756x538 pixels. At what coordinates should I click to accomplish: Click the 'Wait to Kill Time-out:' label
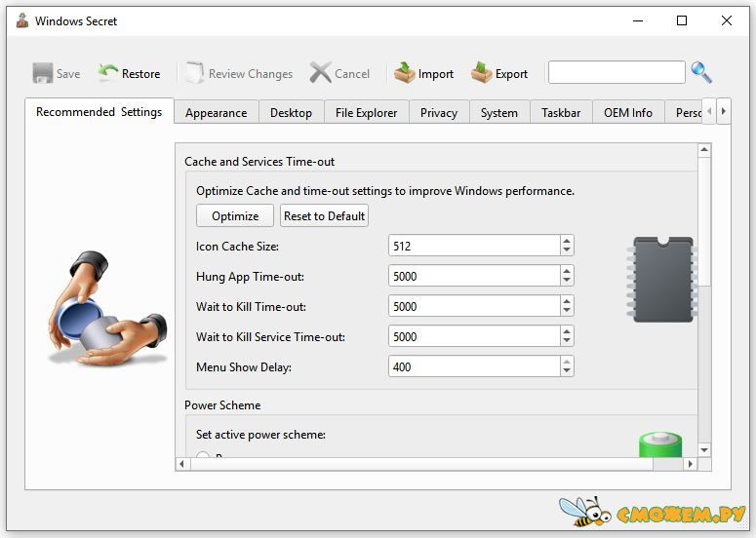tap(252, 307)
